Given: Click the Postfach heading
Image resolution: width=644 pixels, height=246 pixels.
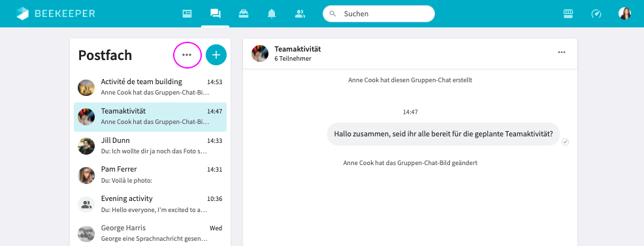Looking at the screenshot, I should pos(105,55).
